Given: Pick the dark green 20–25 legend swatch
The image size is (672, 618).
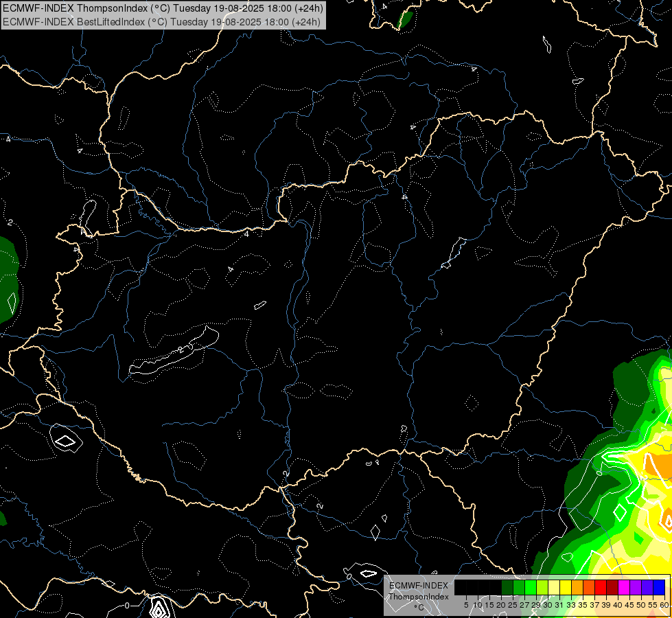Looking at the screenshot, I should point(507,587).
